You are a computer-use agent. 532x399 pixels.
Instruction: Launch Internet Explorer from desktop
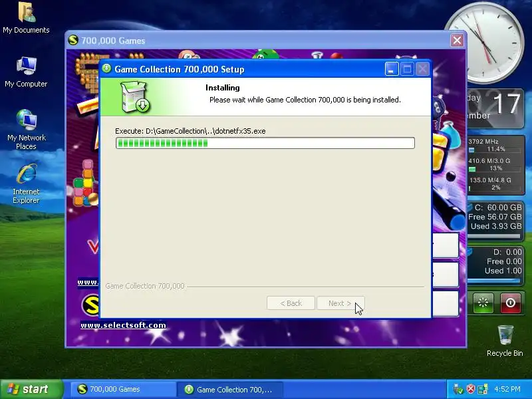[x=26, y=184]
